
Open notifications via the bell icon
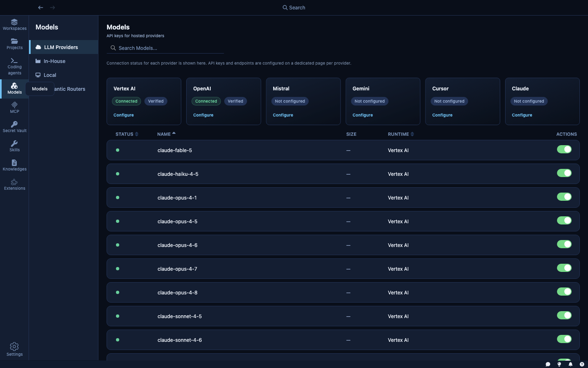click(x=570, y=364)
